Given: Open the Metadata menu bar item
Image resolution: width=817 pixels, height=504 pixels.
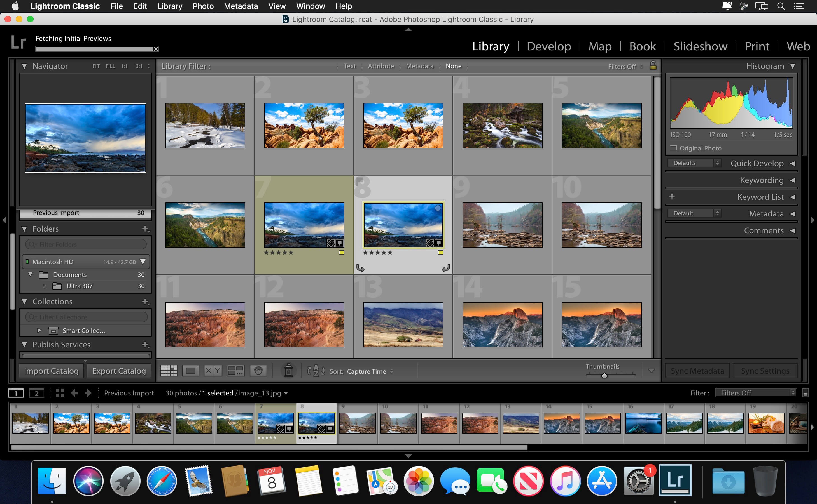Looking at the screenshot, I should 240,6.
